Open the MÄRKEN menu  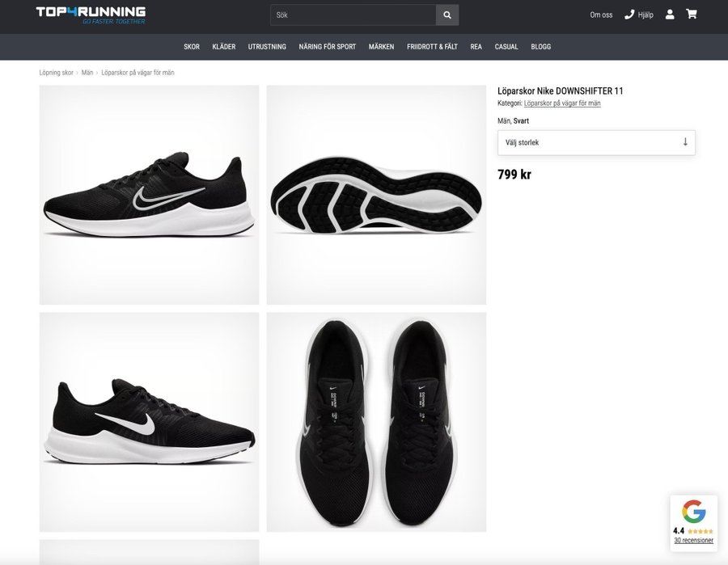tap(381, 47)
